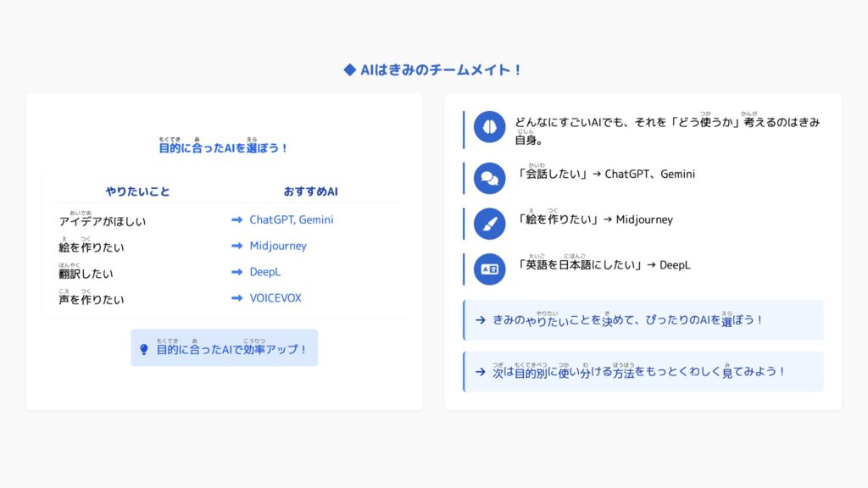
Task: Click VOICEVOX in the recommendation table
Action: coord(275,297)
